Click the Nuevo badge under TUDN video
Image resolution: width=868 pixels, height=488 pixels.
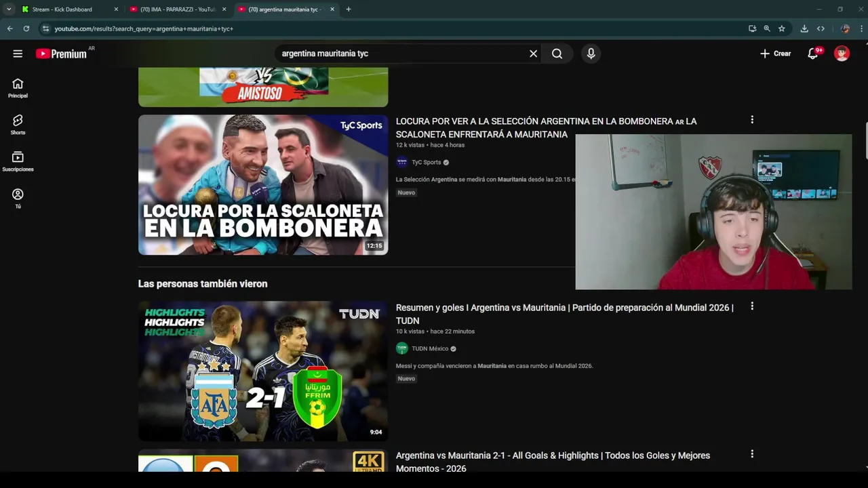406,379
